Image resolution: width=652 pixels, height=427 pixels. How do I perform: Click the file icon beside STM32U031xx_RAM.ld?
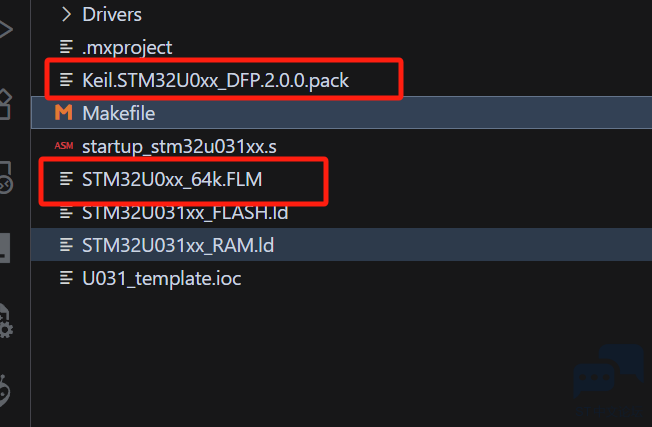[x=66, y=245]
